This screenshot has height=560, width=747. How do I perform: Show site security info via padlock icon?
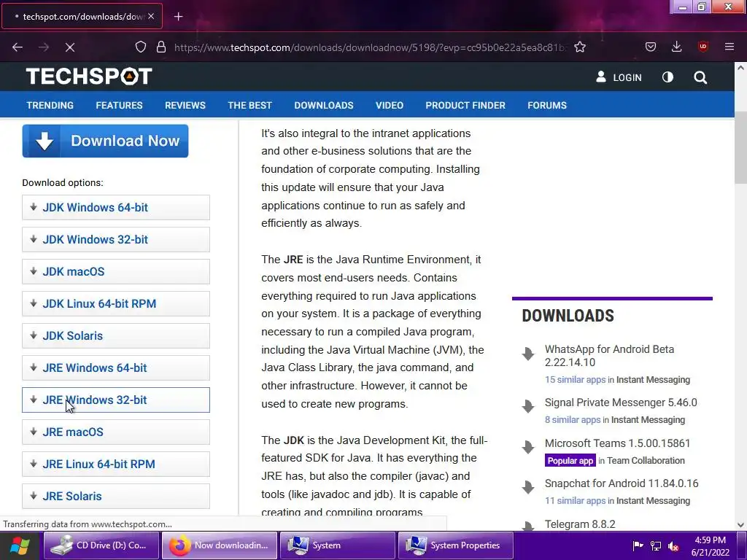[161, 47]
